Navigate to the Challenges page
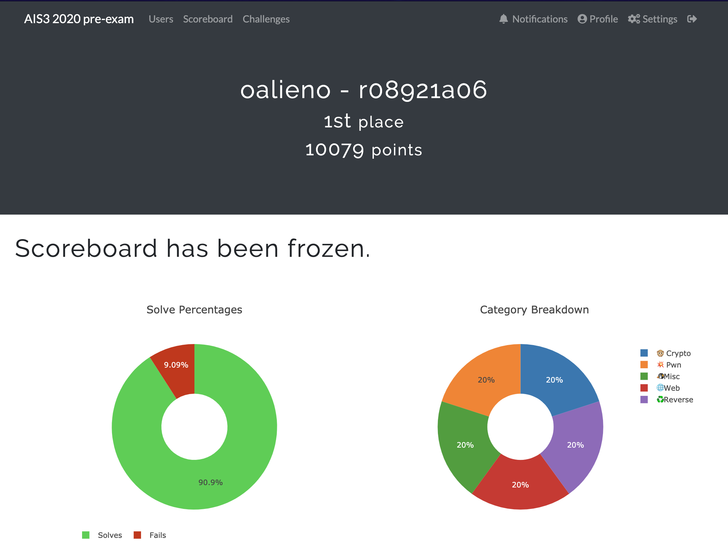Screen dimensions: 728x560 coord(266,19)
